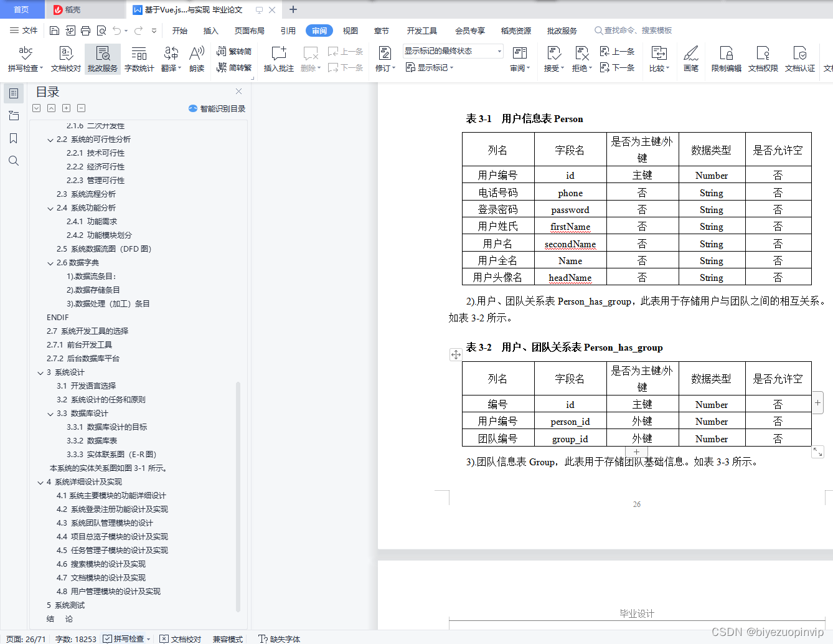This screenshot has height=644, width=833.
Task: Expand the 显示标记 dropdown
Action: 430,67
